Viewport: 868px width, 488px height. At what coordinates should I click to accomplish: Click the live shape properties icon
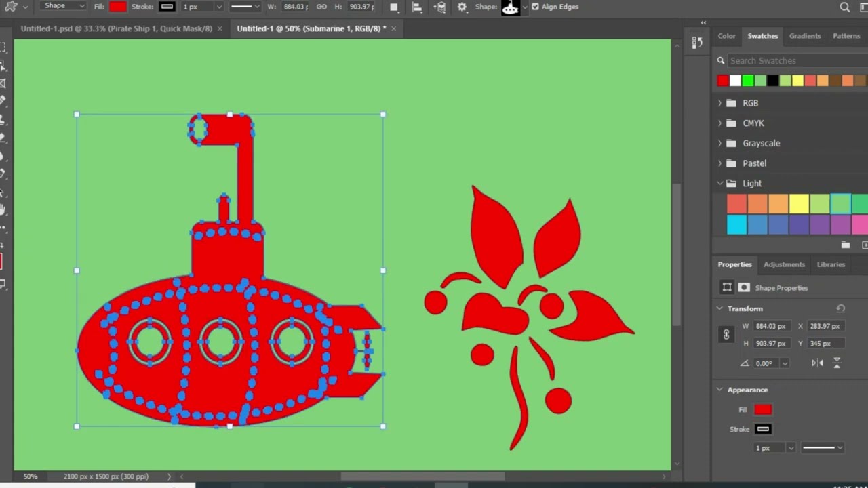(727, 287)
